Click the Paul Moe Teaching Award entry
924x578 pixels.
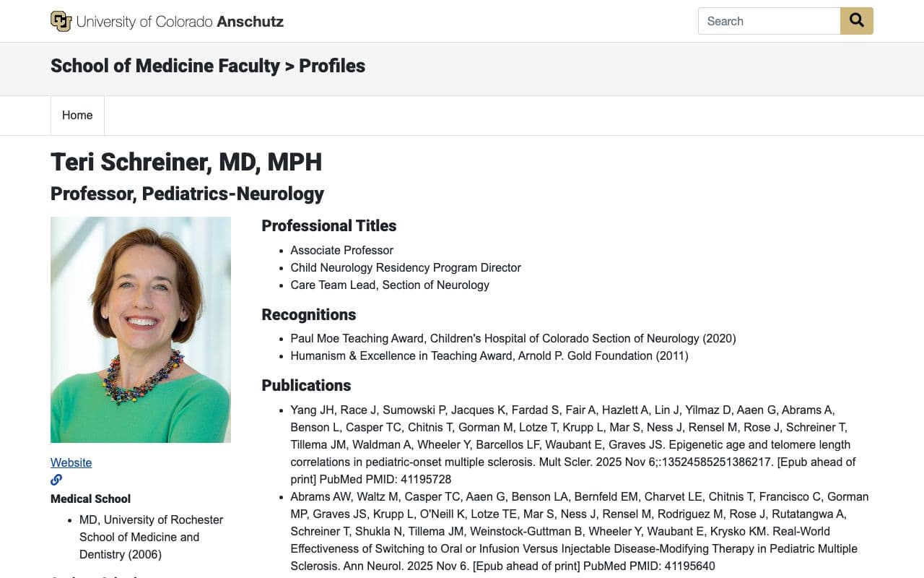(513, 338)
